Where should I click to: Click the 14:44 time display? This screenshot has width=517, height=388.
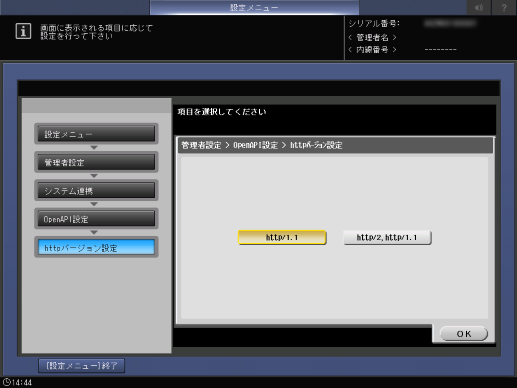coord(22,382)
